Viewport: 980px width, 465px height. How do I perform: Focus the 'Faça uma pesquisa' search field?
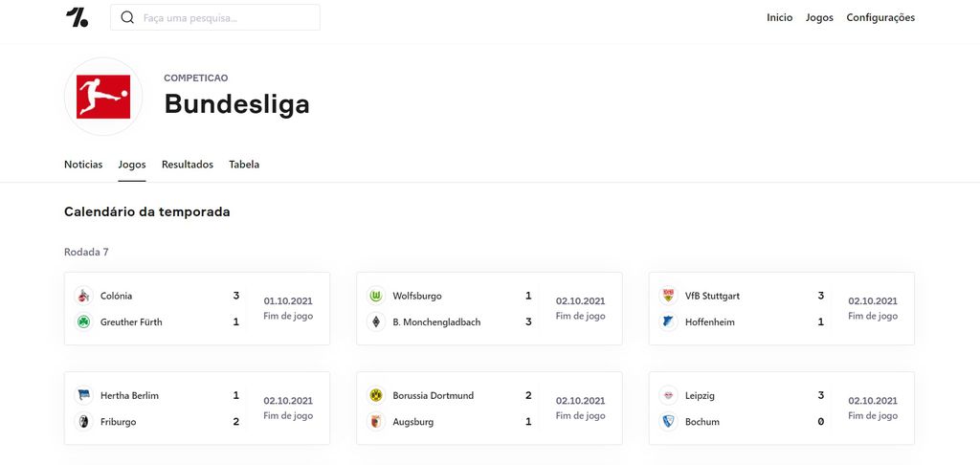[215, 17]
